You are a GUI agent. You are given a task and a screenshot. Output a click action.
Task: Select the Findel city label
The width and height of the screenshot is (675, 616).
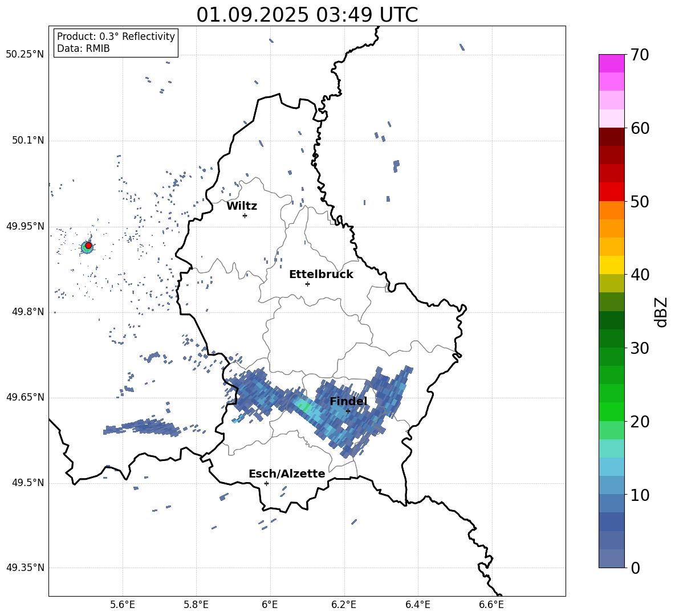348,401
